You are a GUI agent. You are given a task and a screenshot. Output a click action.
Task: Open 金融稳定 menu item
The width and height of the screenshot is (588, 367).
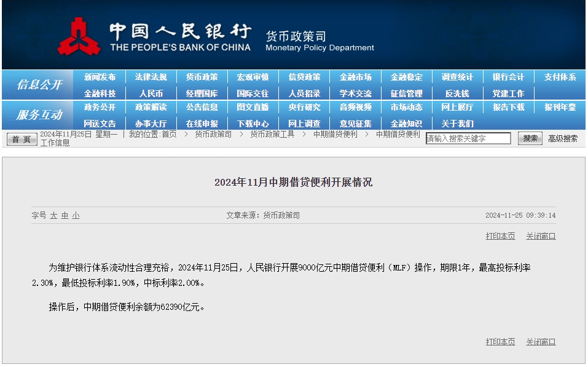click(x=406, y=77)
